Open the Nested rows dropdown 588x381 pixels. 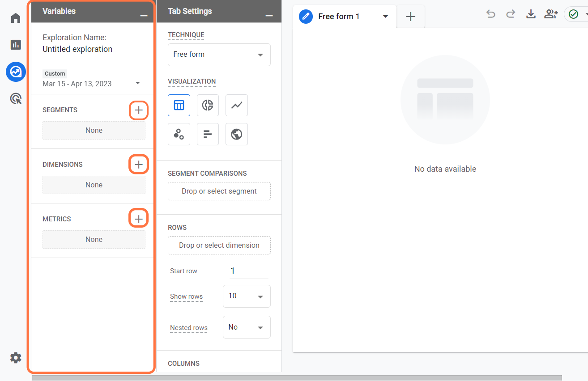point(247,327)
